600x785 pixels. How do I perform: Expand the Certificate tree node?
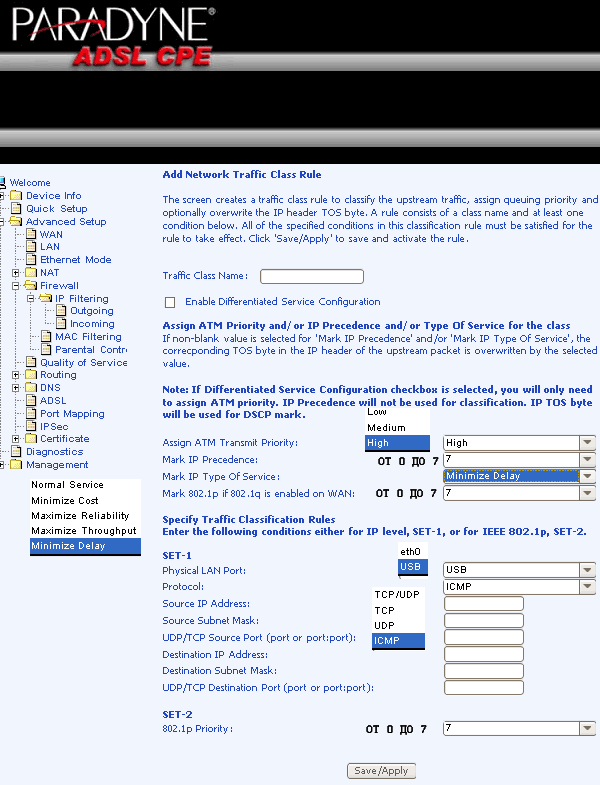click(16, 439)
